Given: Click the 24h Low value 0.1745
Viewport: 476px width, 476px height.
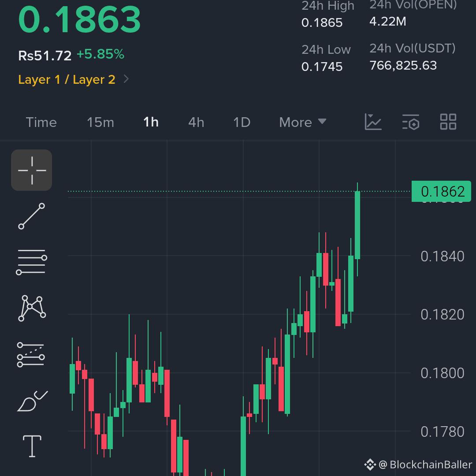Looking at the screenshot, I should (322, 67).
